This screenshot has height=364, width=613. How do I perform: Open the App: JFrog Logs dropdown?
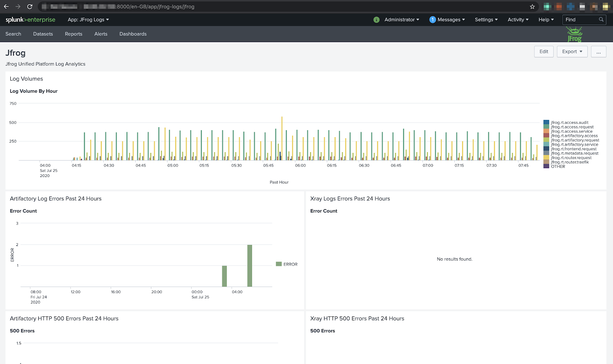point(88,20)
